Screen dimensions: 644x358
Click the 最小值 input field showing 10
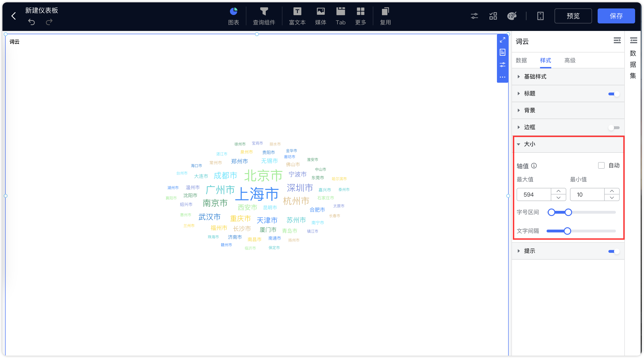coord(587,194)
